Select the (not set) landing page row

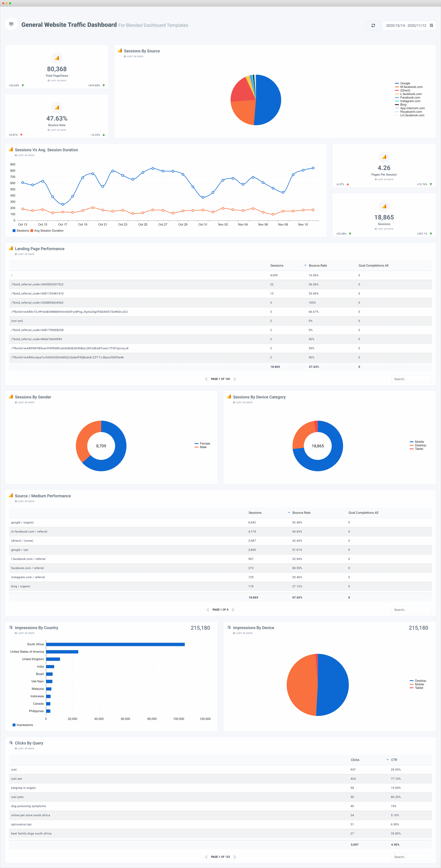pos(220,321)
